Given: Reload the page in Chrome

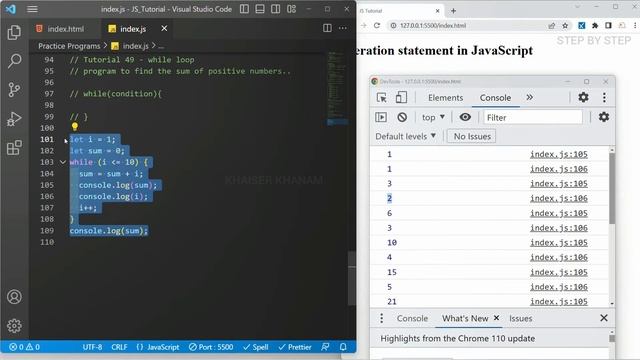Looking at the screenshot, I should pos(377,25).
